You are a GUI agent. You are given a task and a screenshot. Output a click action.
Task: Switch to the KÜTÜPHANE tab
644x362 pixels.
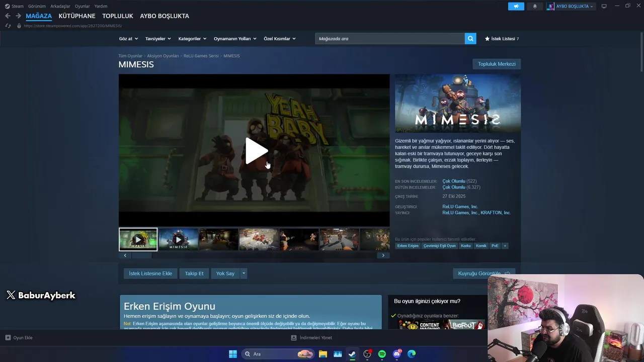[77, 16]
